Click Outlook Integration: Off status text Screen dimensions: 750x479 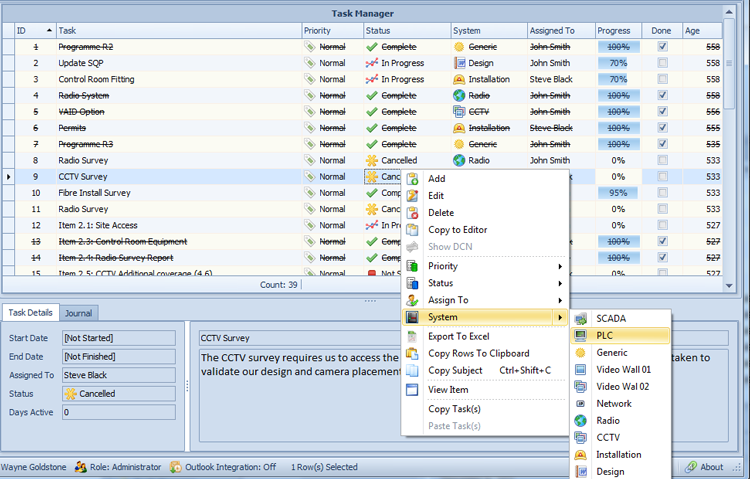click(x=231, y=467)
